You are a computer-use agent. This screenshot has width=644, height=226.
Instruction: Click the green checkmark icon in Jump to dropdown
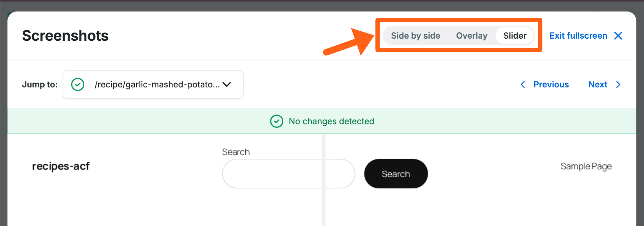click(78, 85)
